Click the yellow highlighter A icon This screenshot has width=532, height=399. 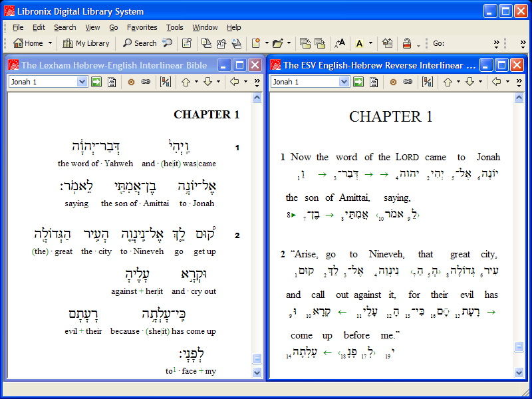click(x=360, y=43)
